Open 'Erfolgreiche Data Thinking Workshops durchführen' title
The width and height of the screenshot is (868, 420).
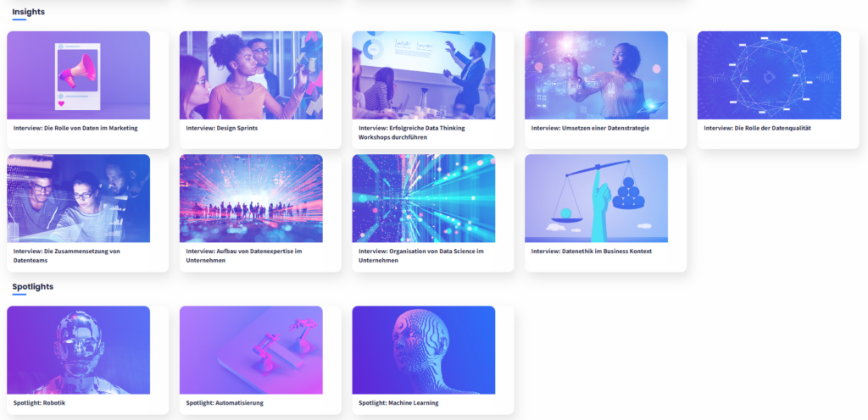[412, 133]
